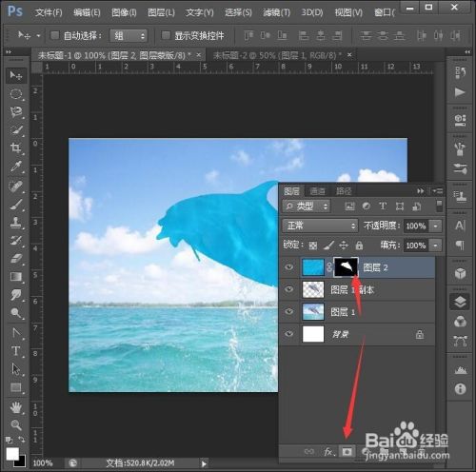Open the Paragraph panel icon
The width and height of the screenshot is (476, 472).
point(460,245)
